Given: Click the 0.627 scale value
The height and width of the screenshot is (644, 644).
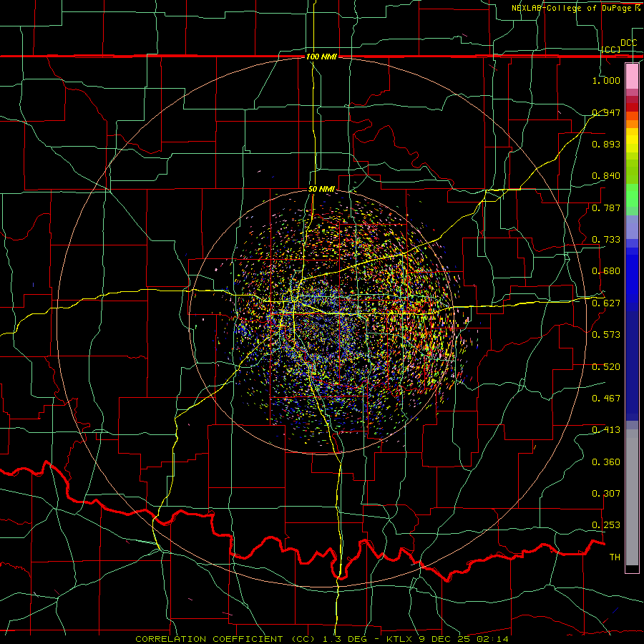Looking at the screenshot, I should tap(606, 303).
